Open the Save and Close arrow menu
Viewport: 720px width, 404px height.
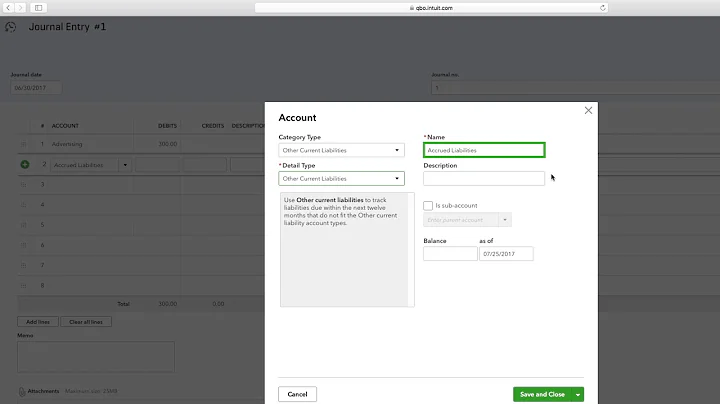(578, 394)
